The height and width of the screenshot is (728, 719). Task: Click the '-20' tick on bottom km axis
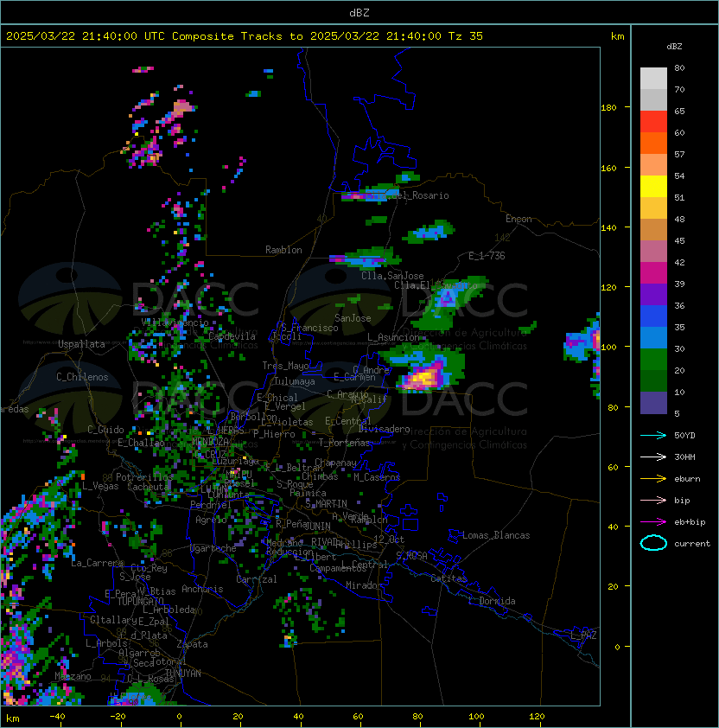point(118,717)
